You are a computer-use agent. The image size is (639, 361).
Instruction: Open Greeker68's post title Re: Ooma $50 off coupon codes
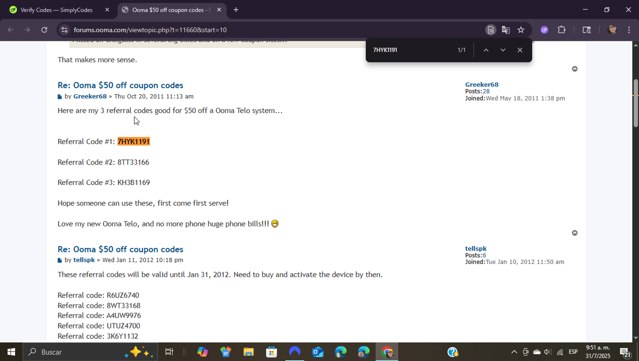click(x=120, y=85)
